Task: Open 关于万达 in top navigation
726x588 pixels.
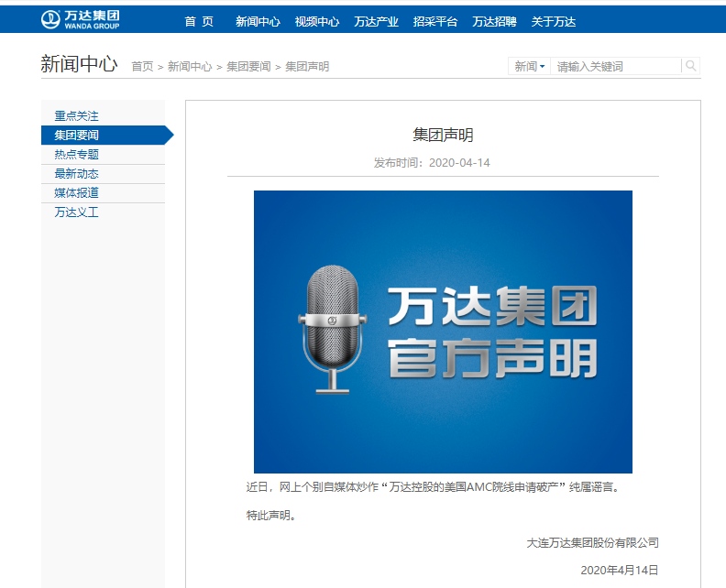Action: [x=554, y=22]
